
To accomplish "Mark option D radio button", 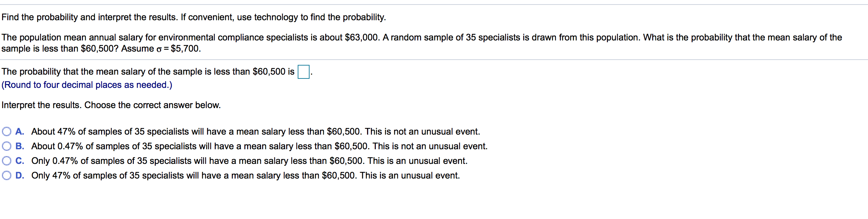I will coord(7,175).
